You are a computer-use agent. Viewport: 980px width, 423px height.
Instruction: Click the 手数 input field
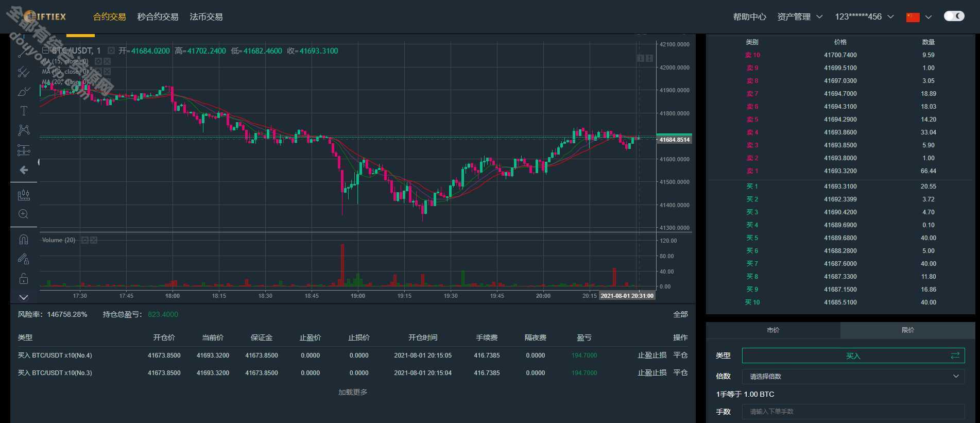tap(853, 412)
